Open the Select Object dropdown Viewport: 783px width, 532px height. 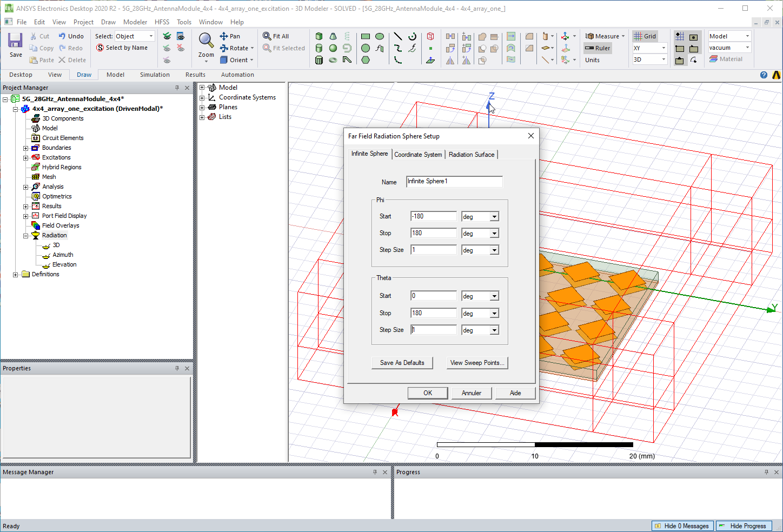coord(151,36)
